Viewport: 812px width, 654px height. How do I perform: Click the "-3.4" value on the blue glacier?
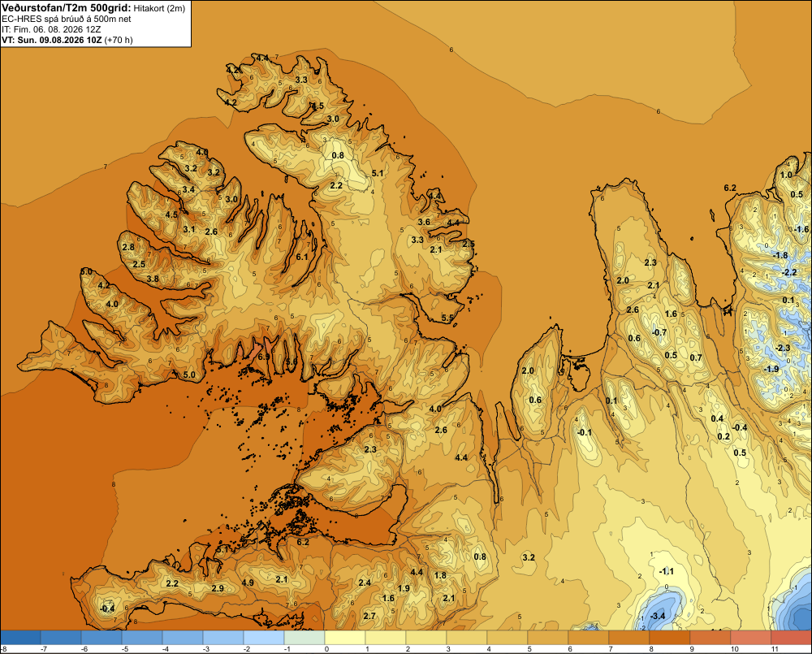click(x=657, y=616)
